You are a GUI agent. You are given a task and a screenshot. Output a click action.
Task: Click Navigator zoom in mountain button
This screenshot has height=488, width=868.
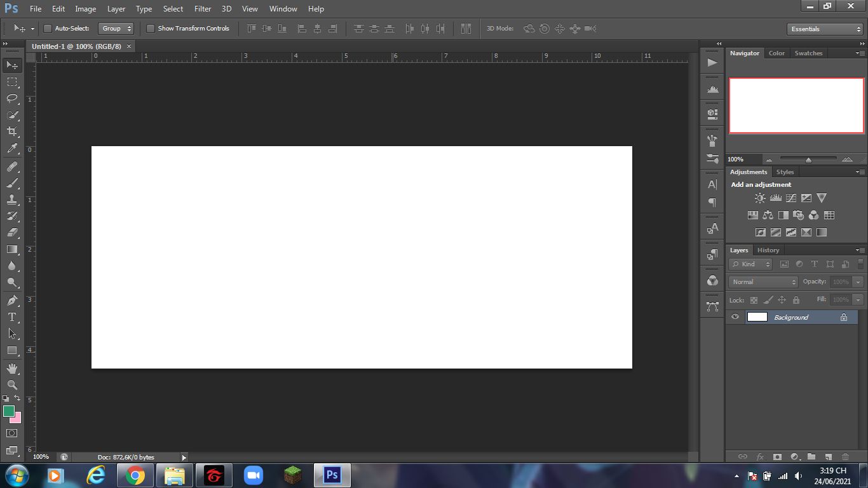tap(847, 159)
